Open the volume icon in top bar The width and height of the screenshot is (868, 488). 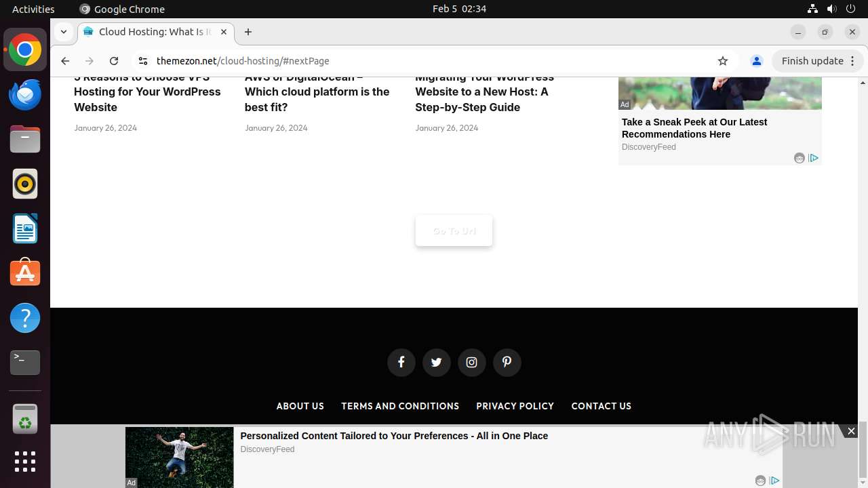(831, 9)
